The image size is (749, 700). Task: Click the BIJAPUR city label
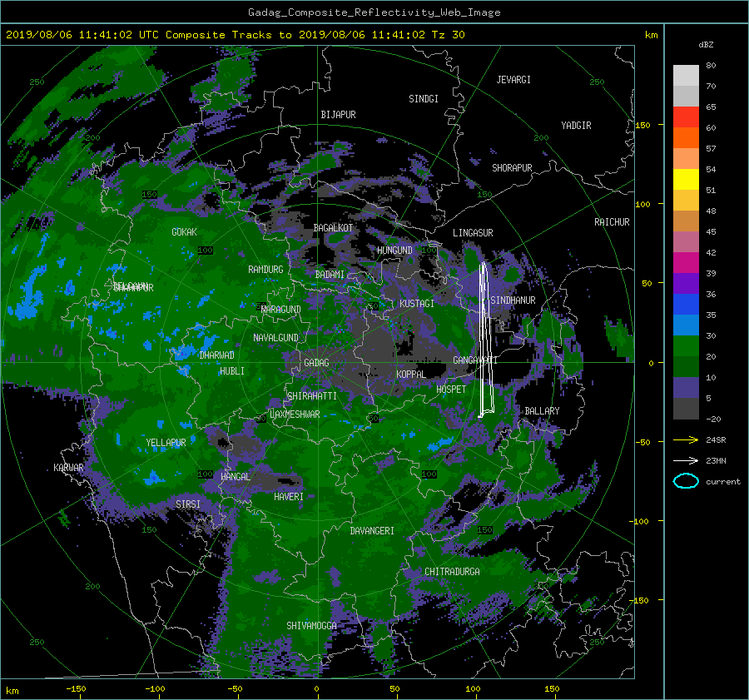pos(338,115)
